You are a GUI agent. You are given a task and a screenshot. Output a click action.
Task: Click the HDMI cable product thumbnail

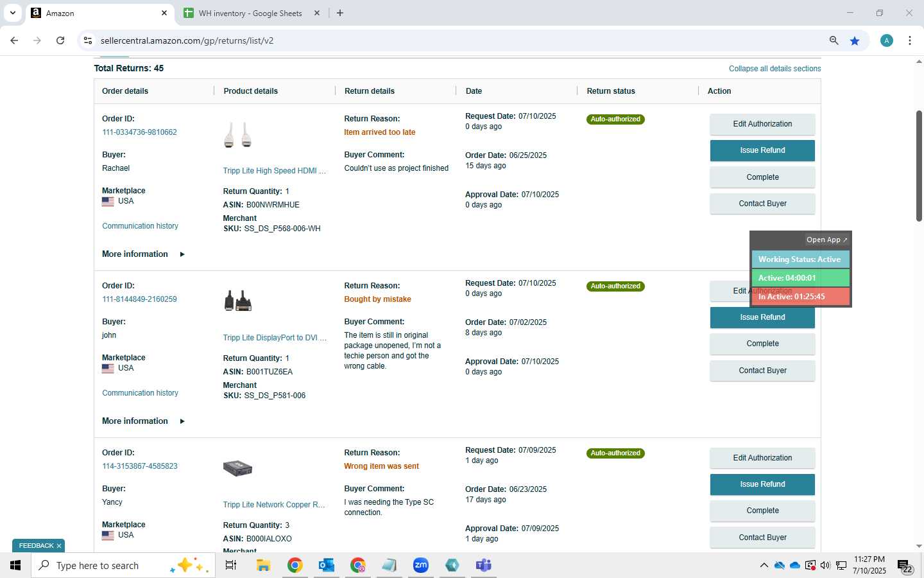coord(237,135)
